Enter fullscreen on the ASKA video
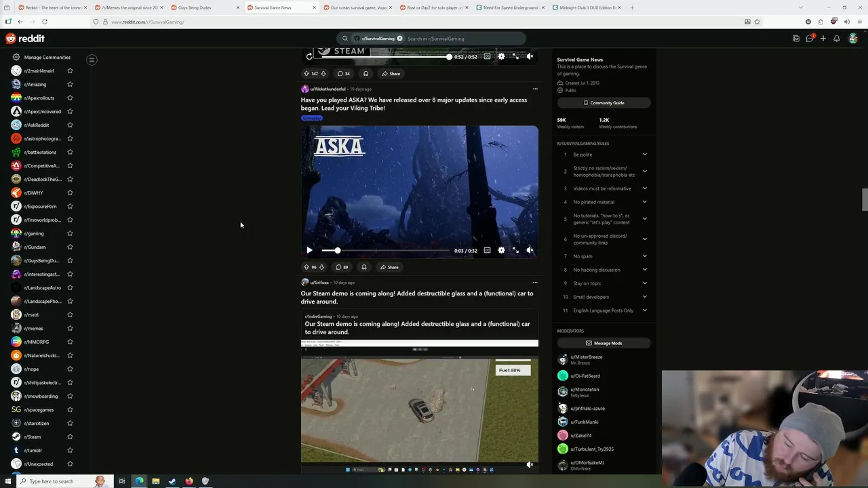The width and height of the screenshot is (868, 488). click(x=515, y=250)
